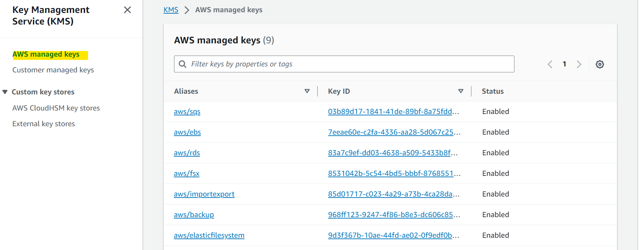Open table preferences gear icon

point(600,64)
